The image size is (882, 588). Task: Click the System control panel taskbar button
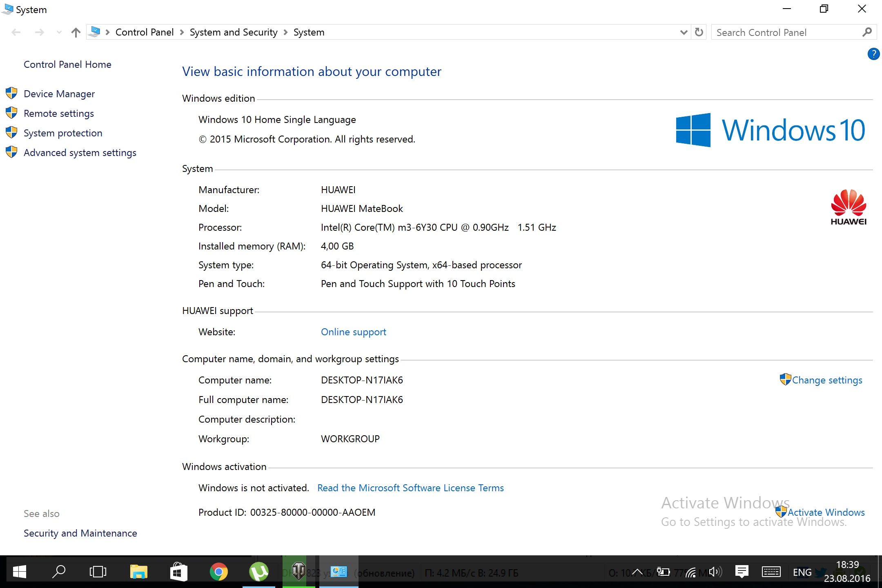click(x=339, y=572)
